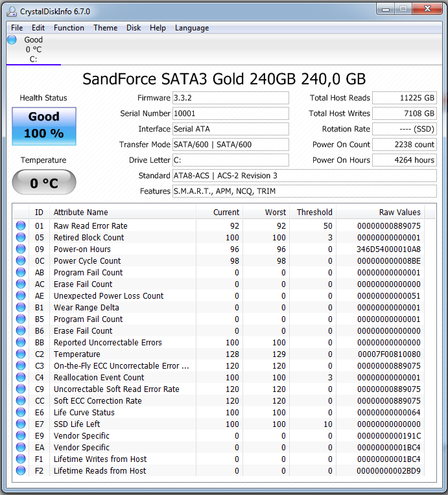Click the Power On Hours value

click(405, 160)
